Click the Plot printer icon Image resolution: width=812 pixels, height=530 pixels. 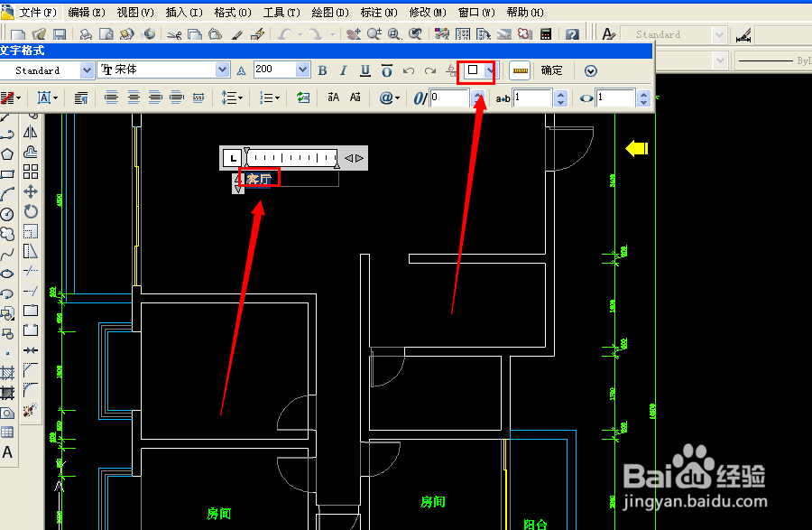point(86,34)
